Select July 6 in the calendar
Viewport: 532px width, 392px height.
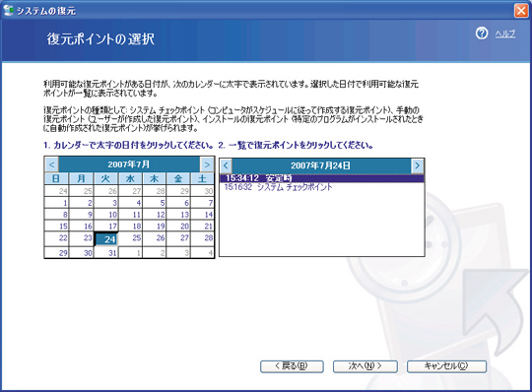178,203
